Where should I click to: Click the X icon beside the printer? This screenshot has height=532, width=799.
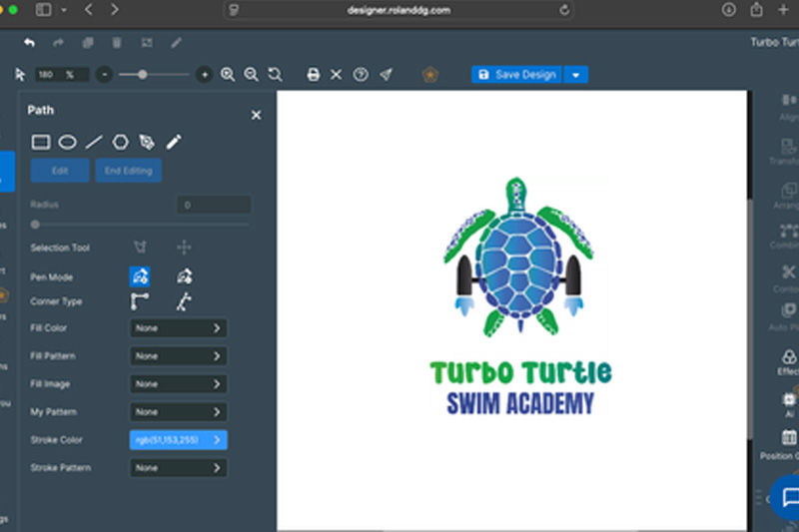[x=337, y=75]
